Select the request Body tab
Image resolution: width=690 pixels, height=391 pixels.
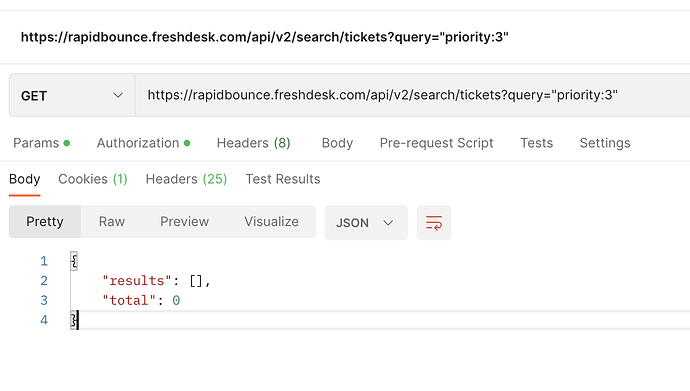pos(337,143)
